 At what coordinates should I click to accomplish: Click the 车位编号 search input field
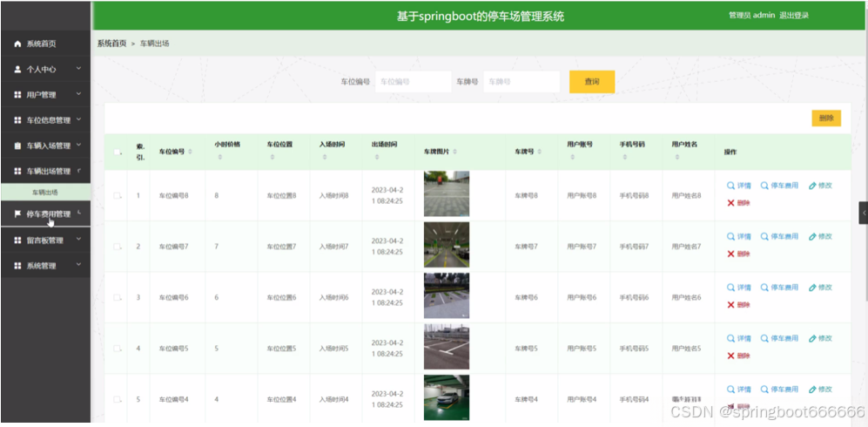tap(413, 81)
